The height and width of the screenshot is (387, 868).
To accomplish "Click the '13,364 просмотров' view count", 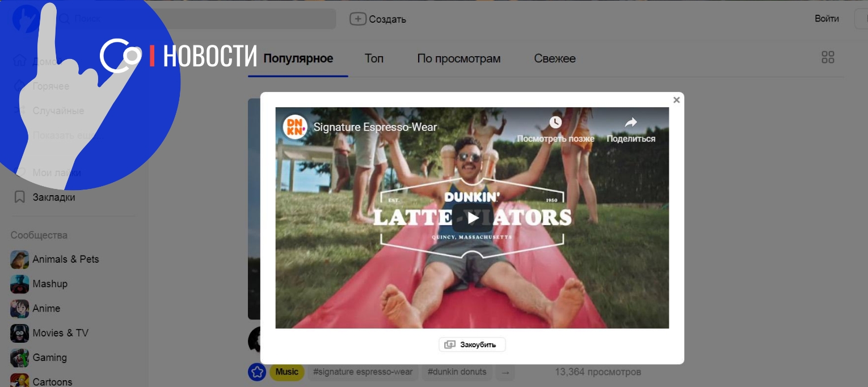I will tap(598, 372).
